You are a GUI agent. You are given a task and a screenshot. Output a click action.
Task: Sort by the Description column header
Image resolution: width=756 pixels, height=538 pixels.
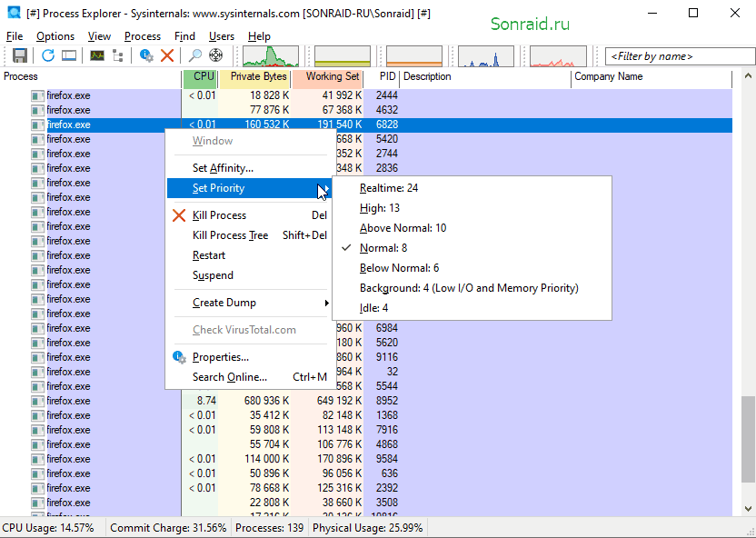click(x=485, y=76)
